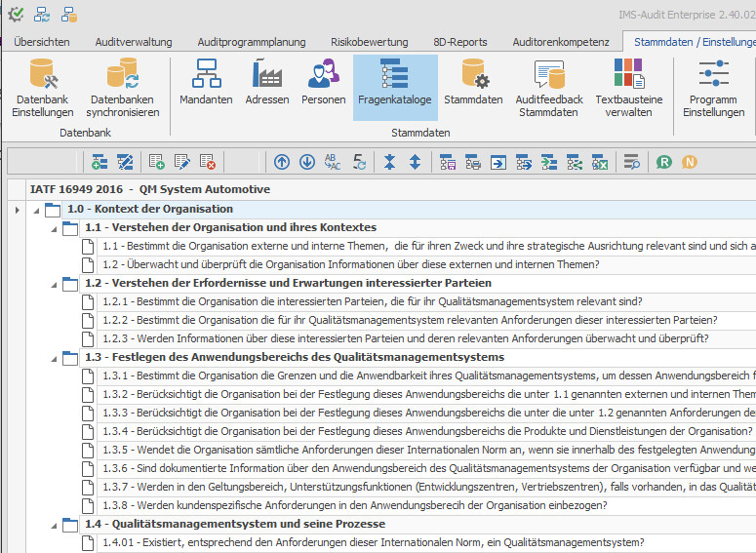Click the share tree icon
This screenshot has height=553, width=756.
(x=575, y=162)
